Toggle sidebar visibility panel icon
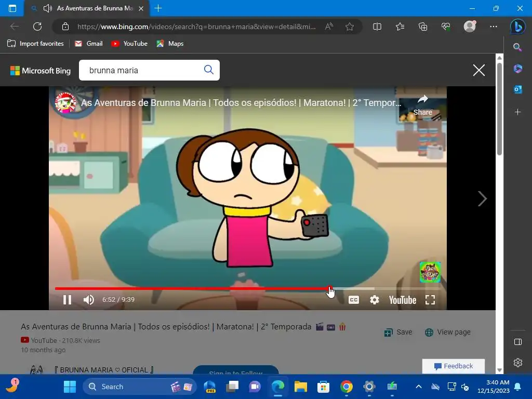 (x=518, y=342)
